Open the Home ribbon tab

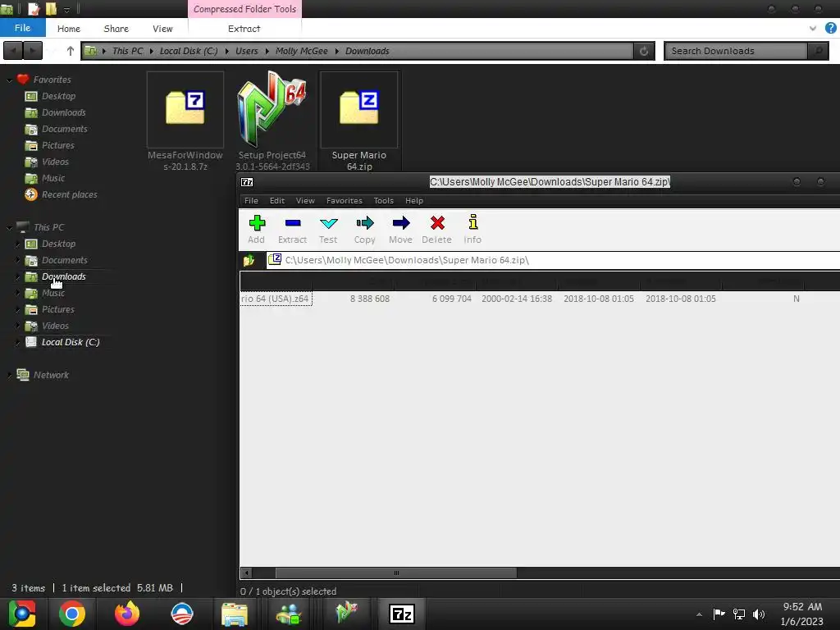[69, 29]
